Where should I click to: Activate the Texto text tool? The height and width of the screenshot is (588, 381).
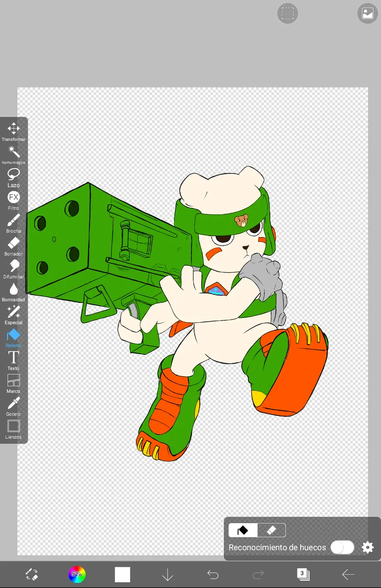tap(13, 361)
